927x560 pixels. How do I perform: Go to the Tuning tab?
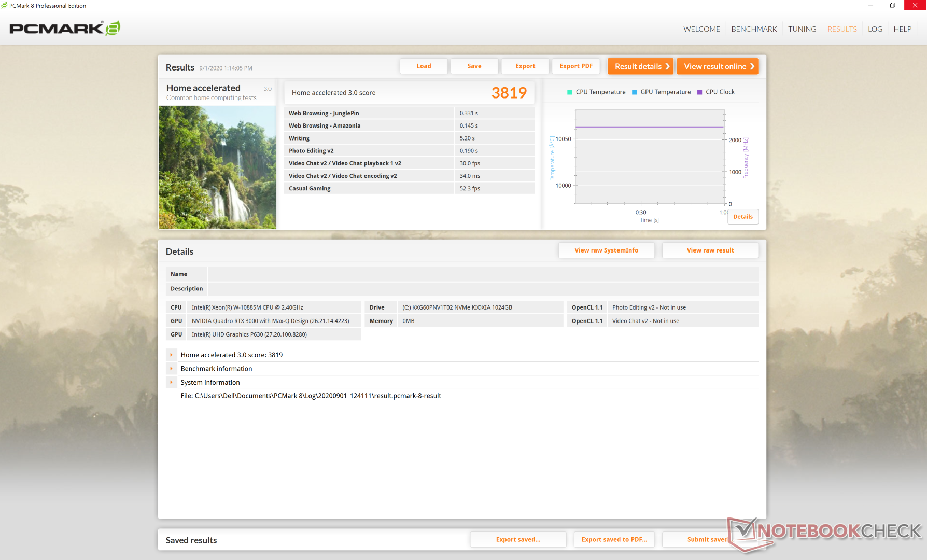pyautogui.click(x=802, y=29)
